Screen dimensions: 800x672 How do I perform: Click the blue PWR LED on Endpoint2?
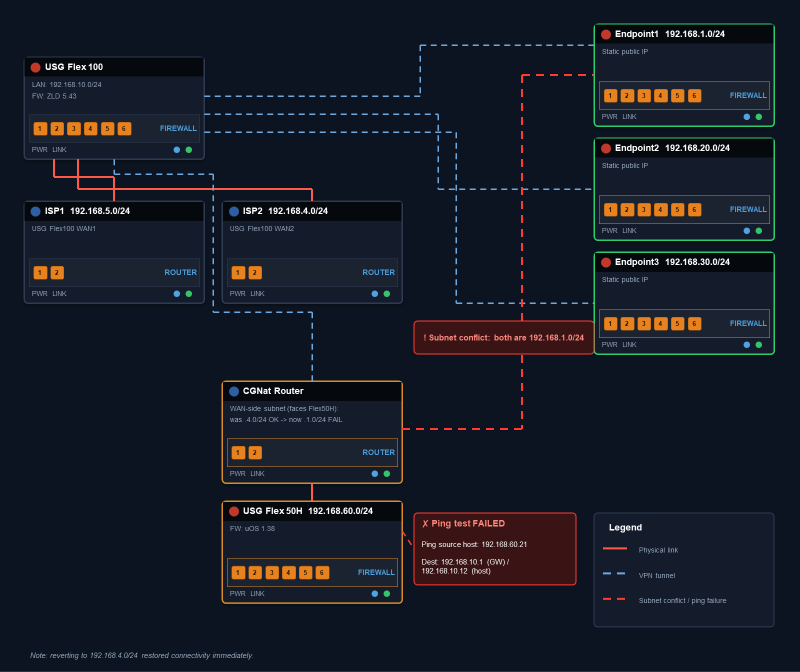coord(746,231)
